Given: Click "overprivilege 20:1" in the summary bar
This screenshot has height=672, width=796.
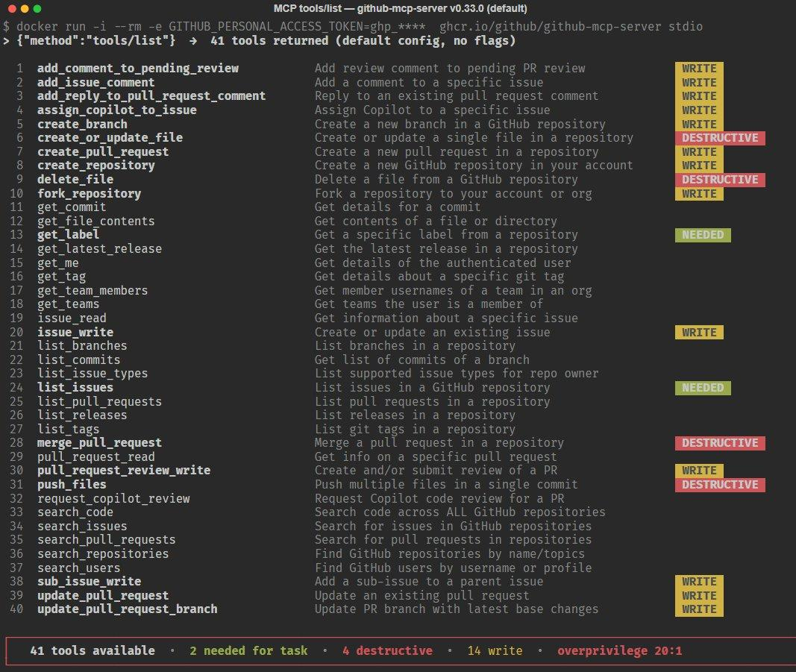Looking at the screenshot, I should [x=619, y=651].
